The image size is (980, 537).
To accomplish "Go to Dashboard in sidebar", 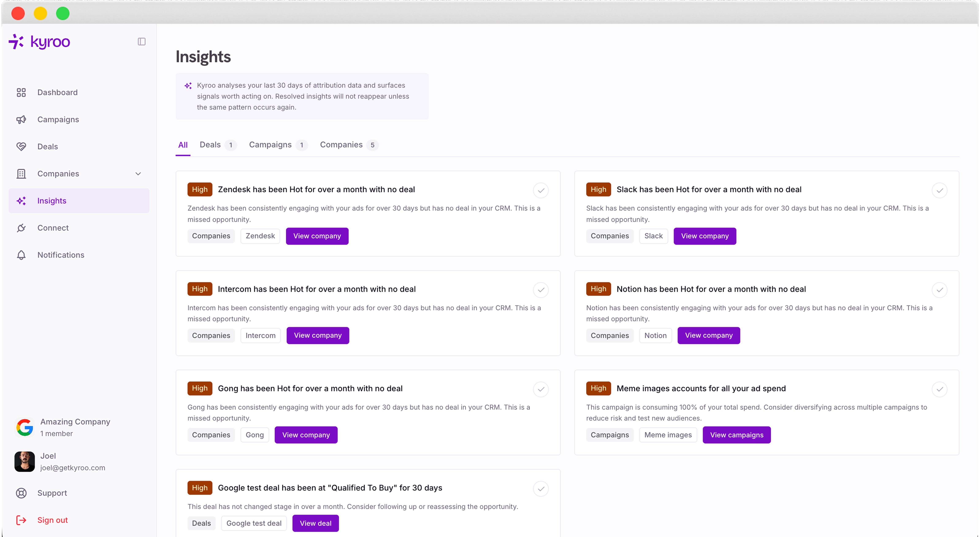I will tap(79, 92).
